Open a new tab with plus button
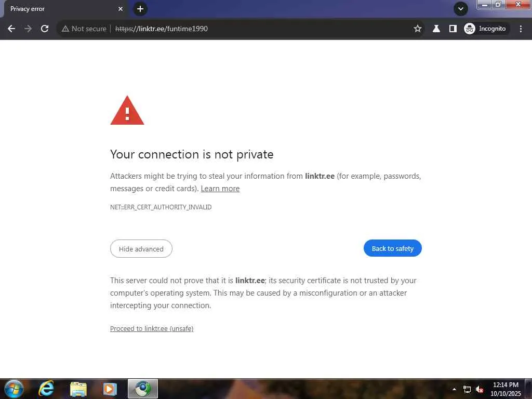Image resolution: width=532 pixels, height=399 pixels. pos(140,9)
